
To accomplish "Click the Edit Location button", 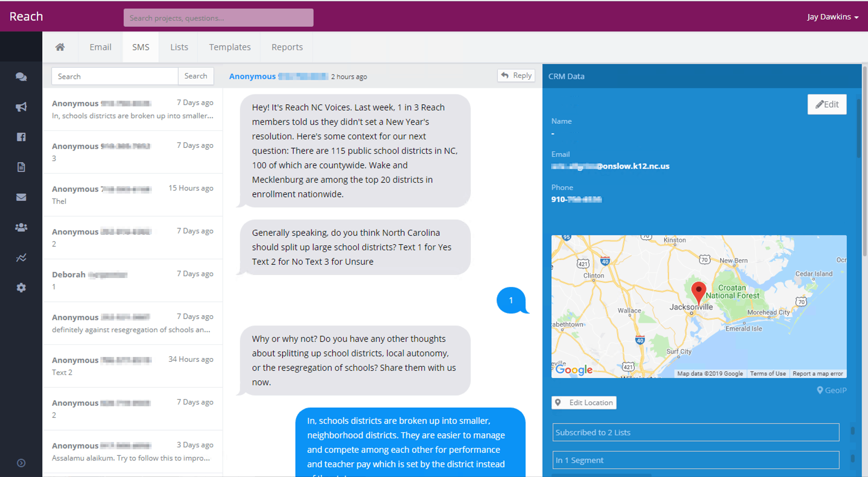I will click(583, 403).
